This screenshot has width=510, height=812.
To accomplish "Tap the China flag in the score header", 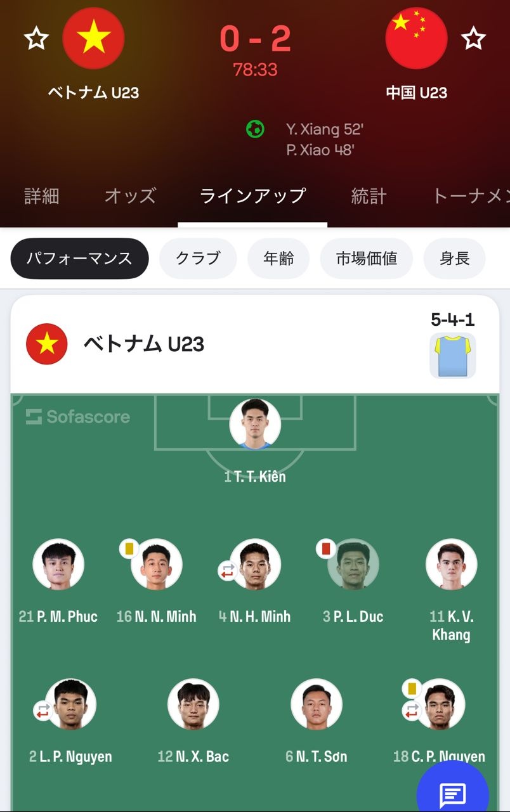I will click(x=416, y=39).
